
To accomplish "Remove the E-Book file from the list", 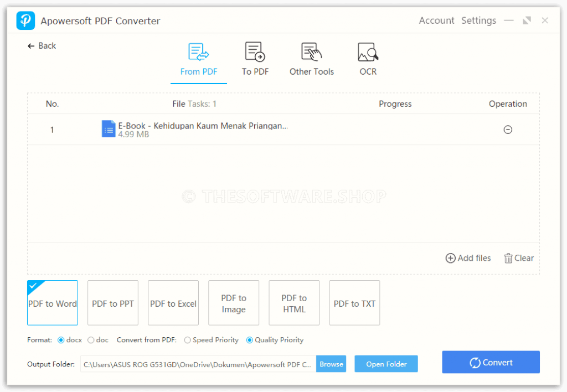I will pos(508,130).
